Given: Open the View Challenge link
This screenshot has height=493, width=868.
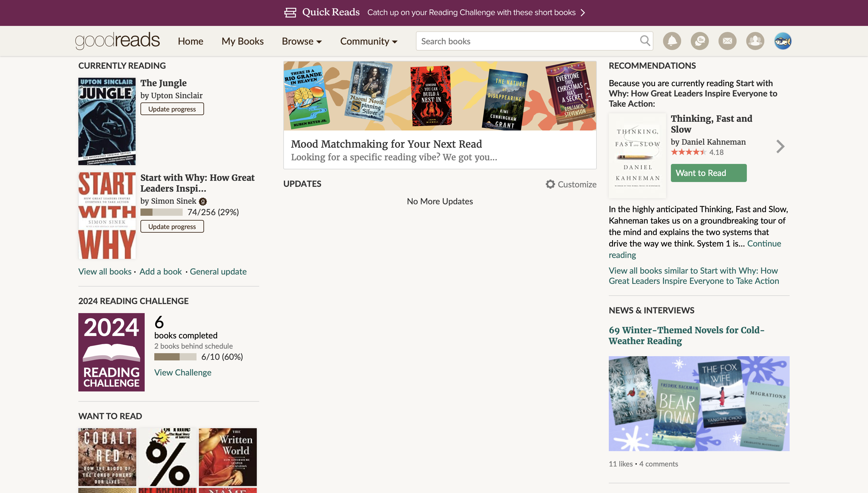Looking at the screenshot, I should click(x=183, y=372).
